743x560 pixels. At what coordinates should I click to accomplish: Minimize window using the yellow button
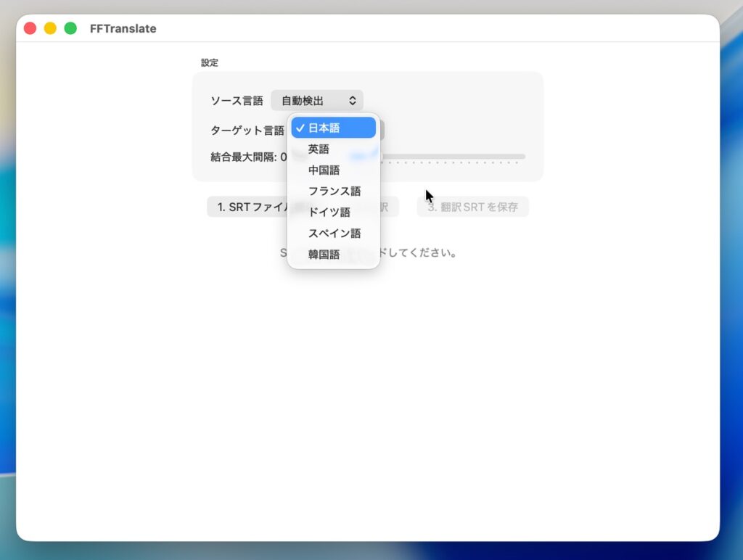pyautogui.click(x=50, y=28)
